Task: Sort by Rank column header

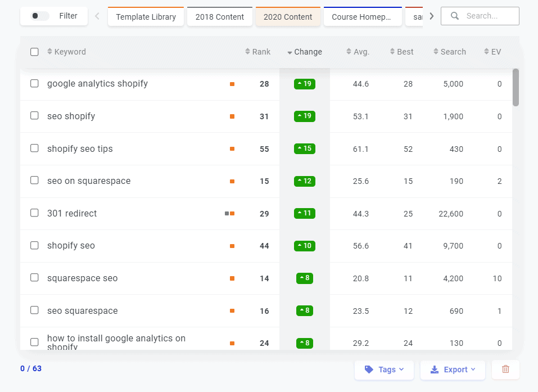Action: pos(258,52)
